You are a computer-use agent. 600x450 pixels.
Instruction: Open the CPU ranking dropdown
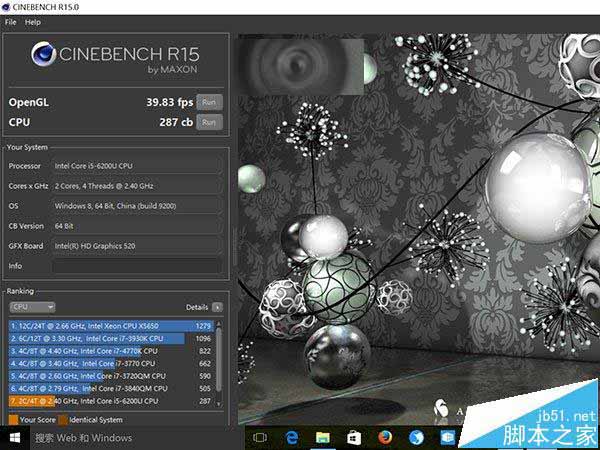32,307
